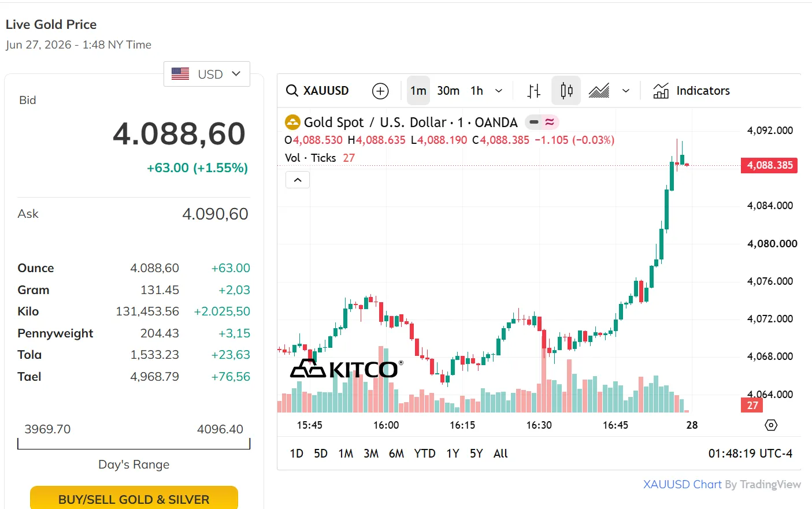Viewport: 812px width, 509px height.
Task: Choose the area chart style icon
Action: [599, 91]
